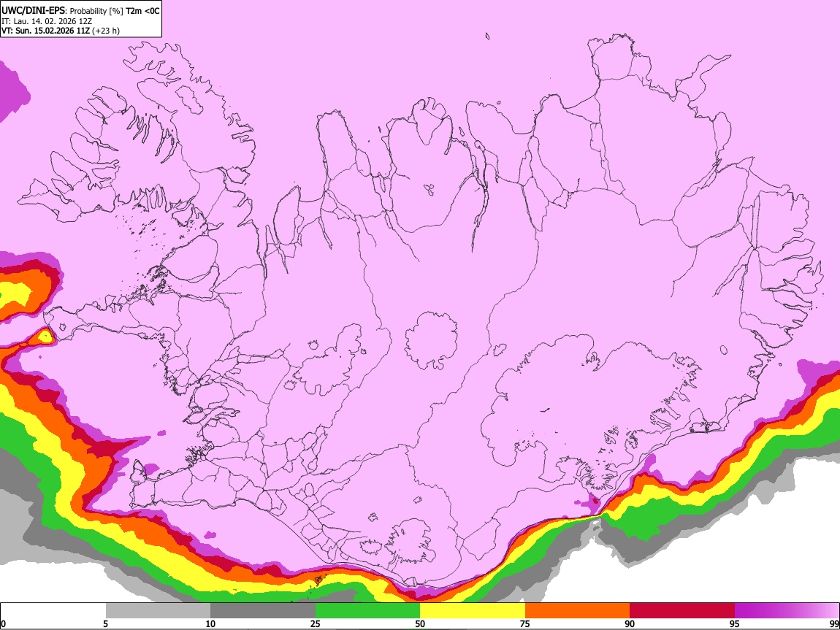Screen dimensions: 840x630
Task: Click the legend value '10'
Action: coord(210,623)
